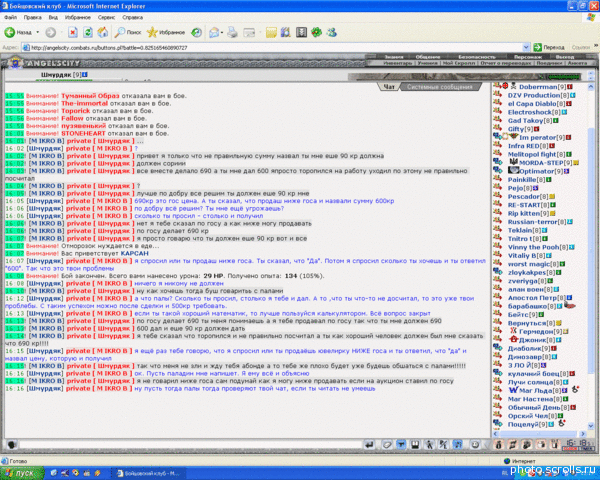The width and height of the screenshot is (600, 480).
Task: Click Туманный Образ name in chat
Action: (x=90, y=96)
